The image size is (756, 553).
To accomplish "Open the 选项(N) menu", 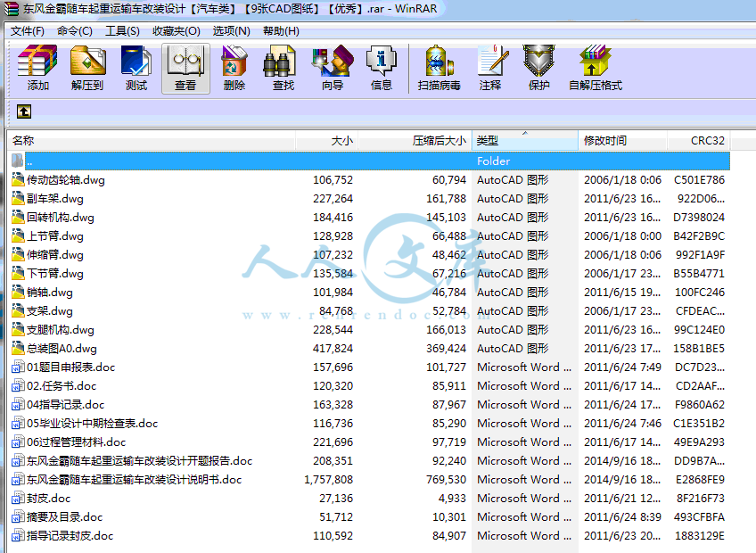I will (x=232, y=31).
